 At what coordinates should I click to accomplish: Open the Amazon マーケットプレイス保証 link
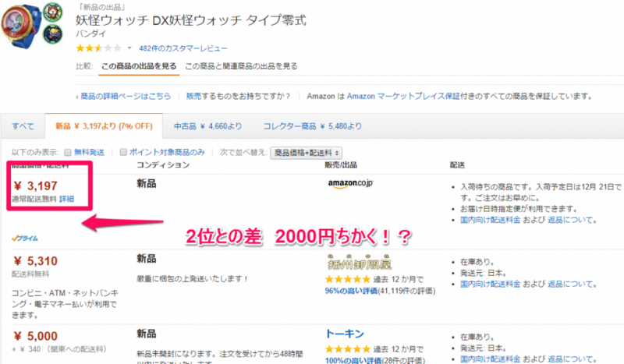(x=403, y=96)
